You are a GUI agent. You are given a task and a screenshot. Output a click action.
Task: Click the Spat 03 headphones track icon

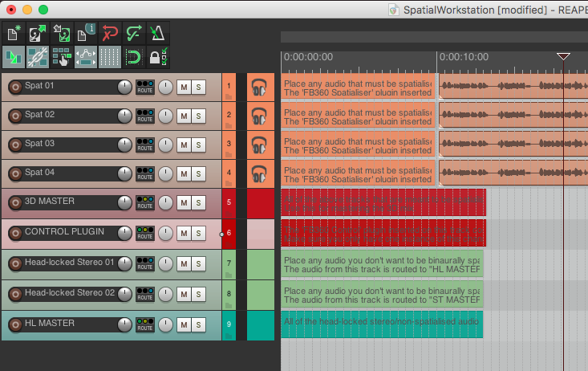click(259, 145)
